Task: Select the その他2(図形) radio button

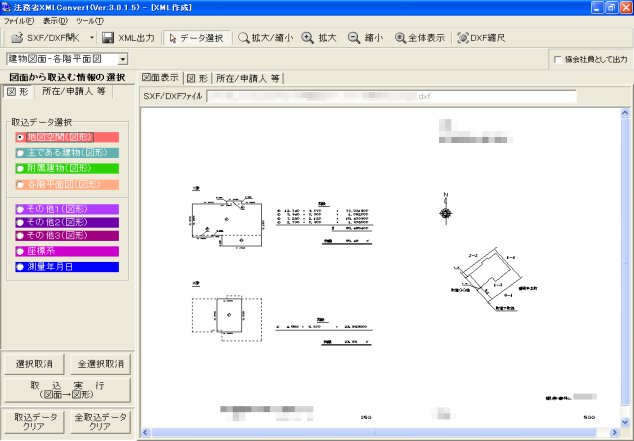Action: click(x=20, y=222)
